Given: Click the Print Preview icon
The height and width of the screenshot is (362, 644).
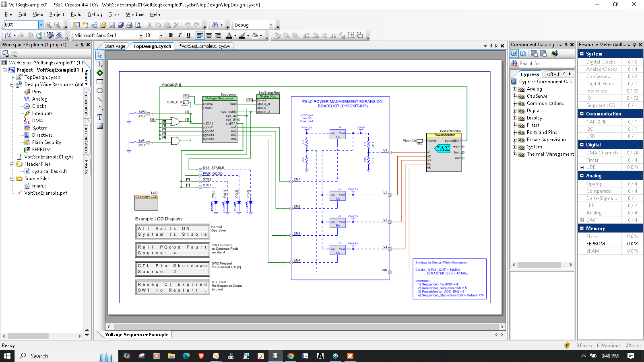Looking at the screenshot, I should pos(138,25).
